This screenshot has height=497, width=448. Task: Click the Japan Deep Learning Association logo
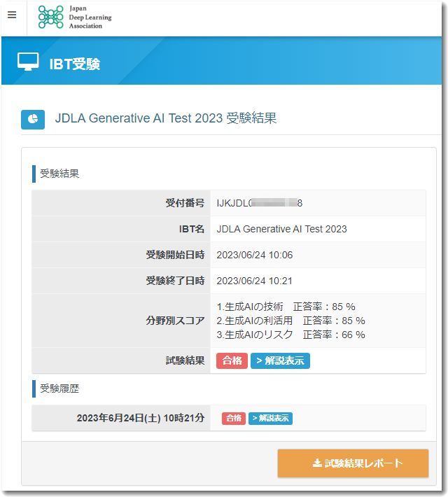75,17
